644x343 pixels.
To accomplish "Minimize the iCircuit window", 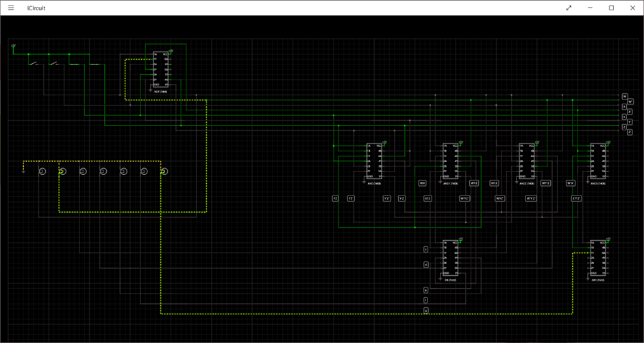I will [590, 8].
